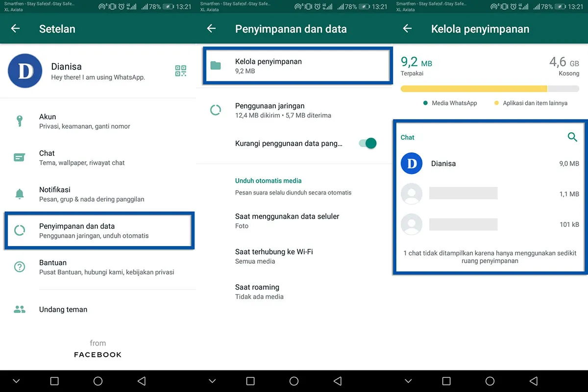Go back from Penyimpanan dan data screen
This screenshot has width=588, height=392.
pos(211,28)
